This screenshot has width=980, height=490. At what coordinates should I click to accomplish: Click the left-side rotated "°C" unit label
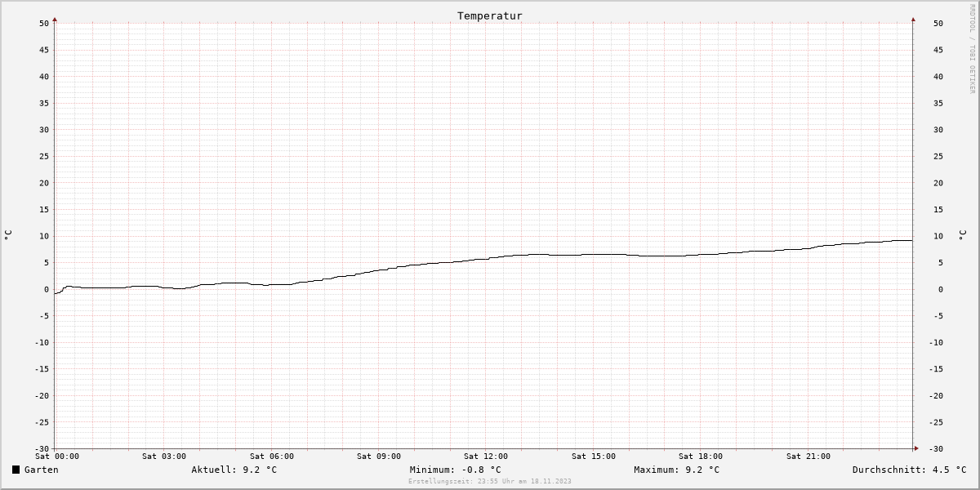[x=8, y=235]
